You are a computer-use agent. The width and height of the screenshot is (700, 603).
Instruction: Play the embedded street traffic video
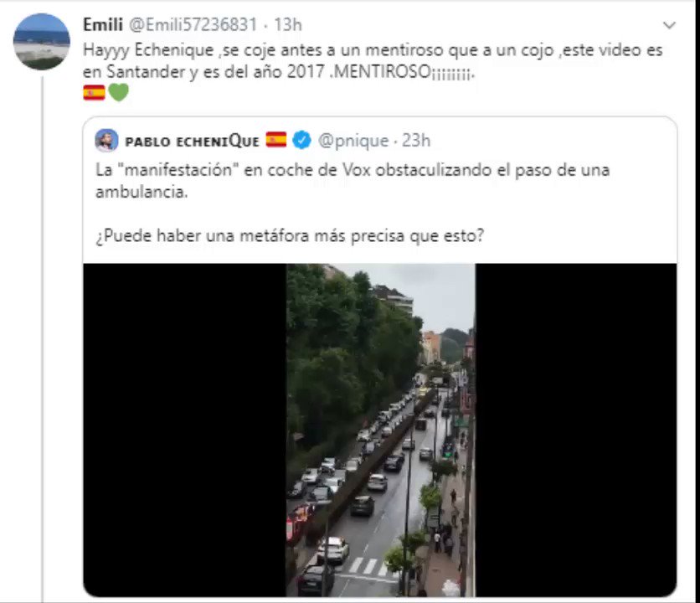[381, 430]
